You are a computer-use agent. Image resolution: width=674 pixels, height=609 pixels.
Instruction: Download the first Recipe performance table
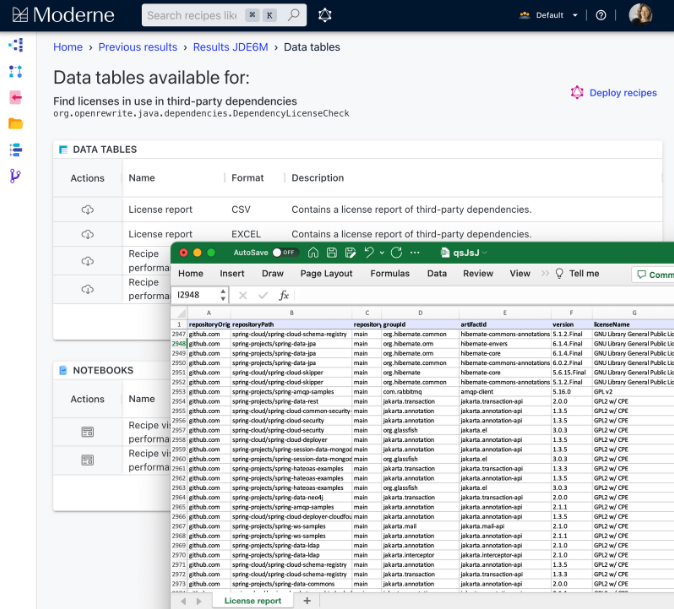coord(88,261)
